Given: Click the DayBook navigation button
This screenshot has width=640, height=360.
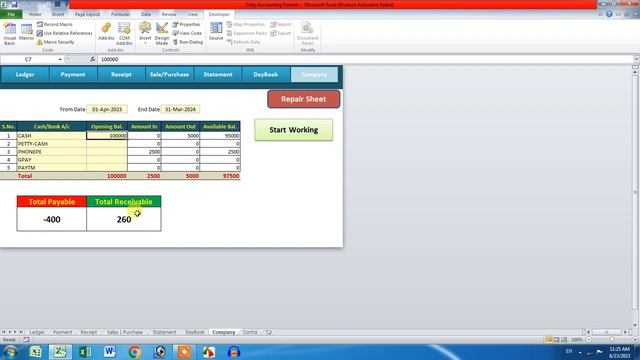Looking at the screenshot, I should point(266,75).
